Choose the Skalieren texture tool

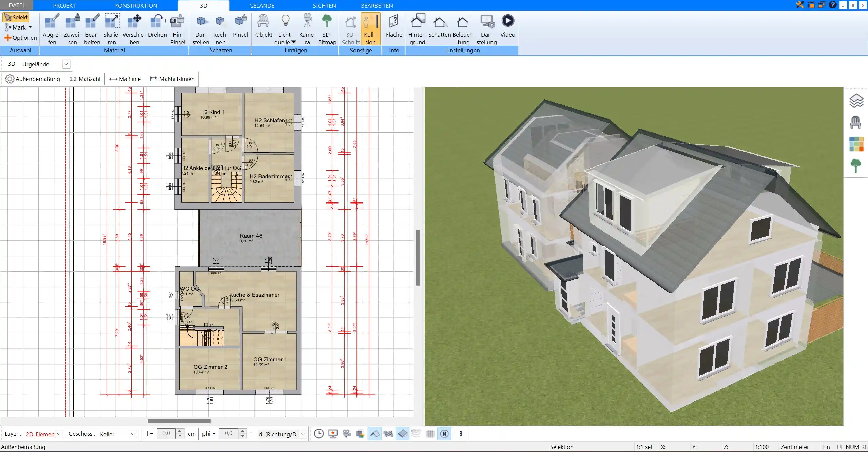pos(112,29)
